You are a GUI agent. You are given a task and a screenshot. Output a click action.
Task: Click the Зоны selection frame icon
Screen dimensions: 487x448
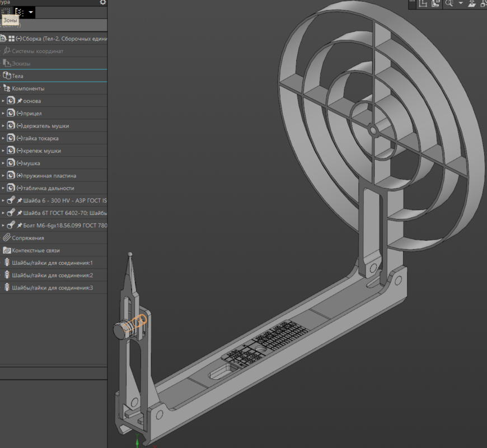[x=6, y=12]
